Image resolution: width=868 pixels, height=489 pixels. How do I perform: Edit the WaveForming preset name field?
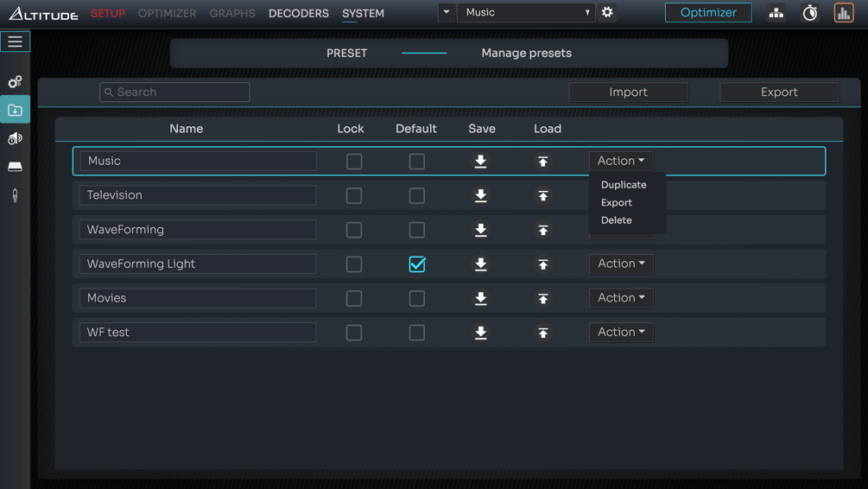(198, 229)
